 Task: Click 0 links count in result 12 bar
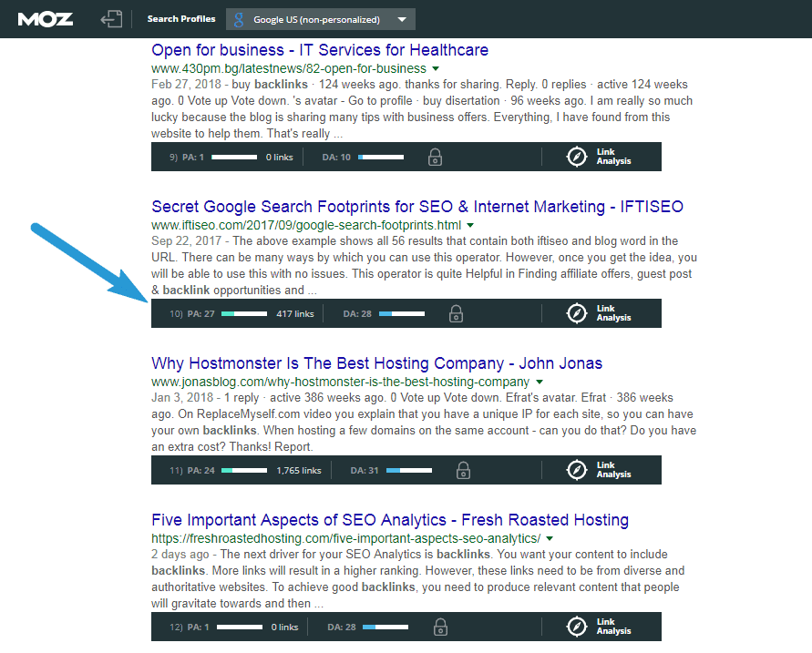[x=285, y=627]
